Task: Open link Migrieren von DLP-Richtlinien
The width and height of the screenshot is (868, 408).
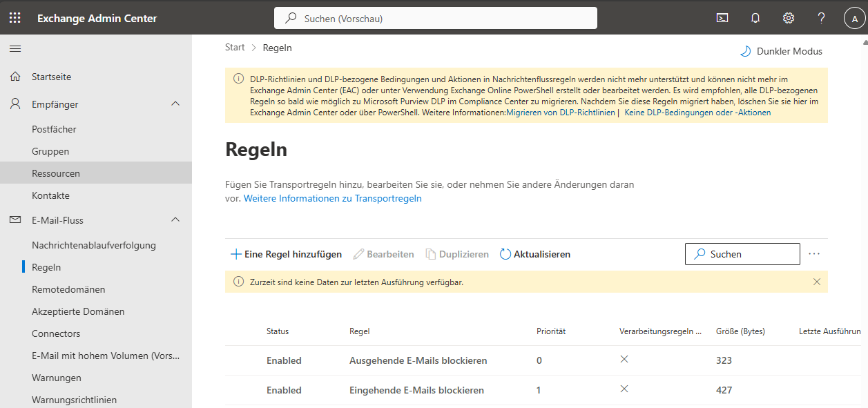Action: pyautogui.click(x=560, y=112)
